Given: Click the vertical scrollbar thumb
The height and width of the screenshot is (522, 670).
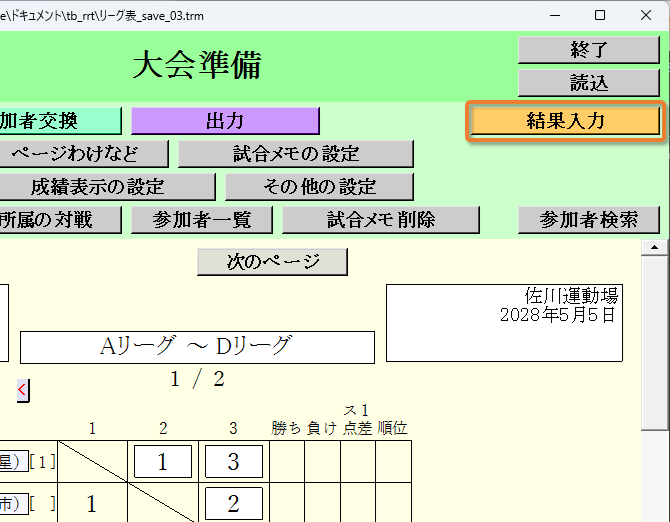Looking at the screenshot, I should click(x=654, y=343).
